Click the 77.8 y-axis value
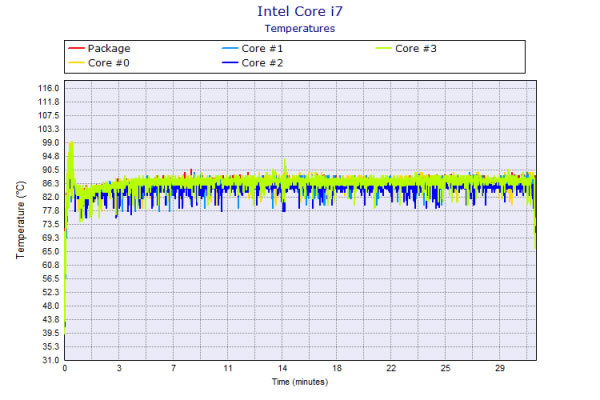The width and height of the screenshot is (600, 400). pyautogui.click(x=51, y=211)
